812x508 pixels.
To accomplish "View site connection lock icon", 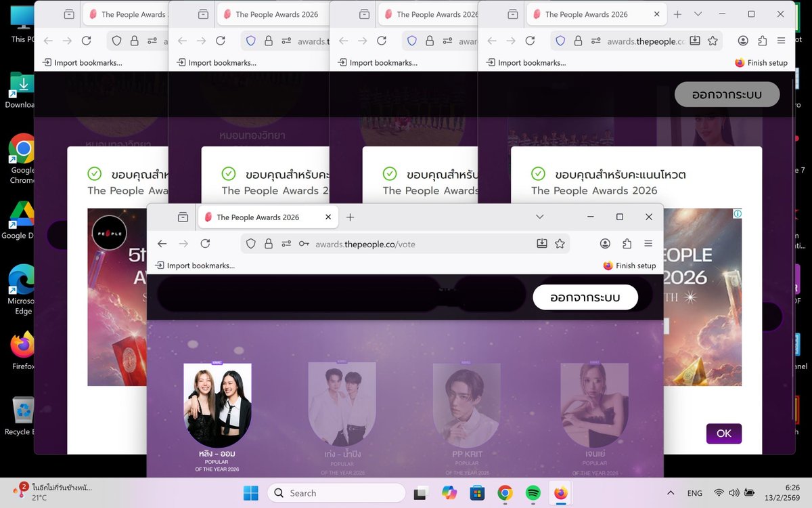I will 268,243.
